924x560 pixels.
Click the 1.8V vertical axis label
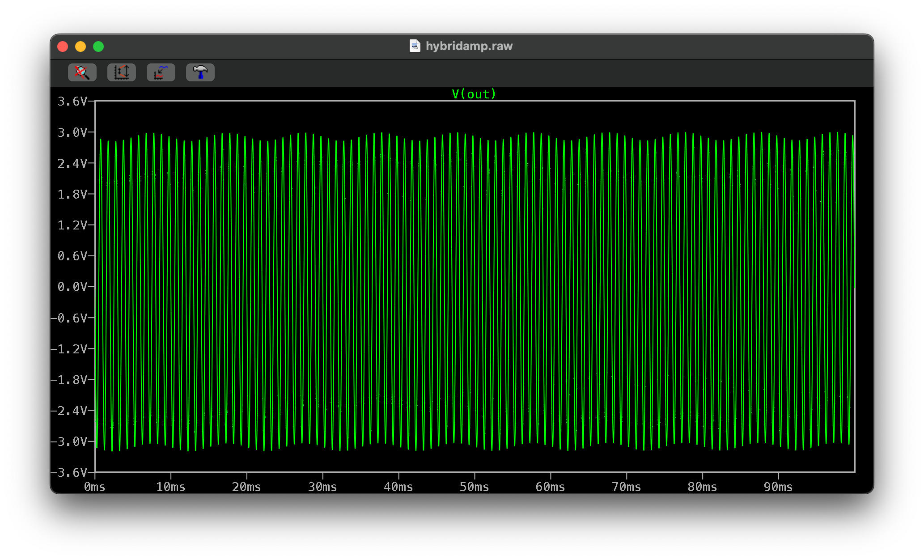pyautogui.click(x=72, y=194)
